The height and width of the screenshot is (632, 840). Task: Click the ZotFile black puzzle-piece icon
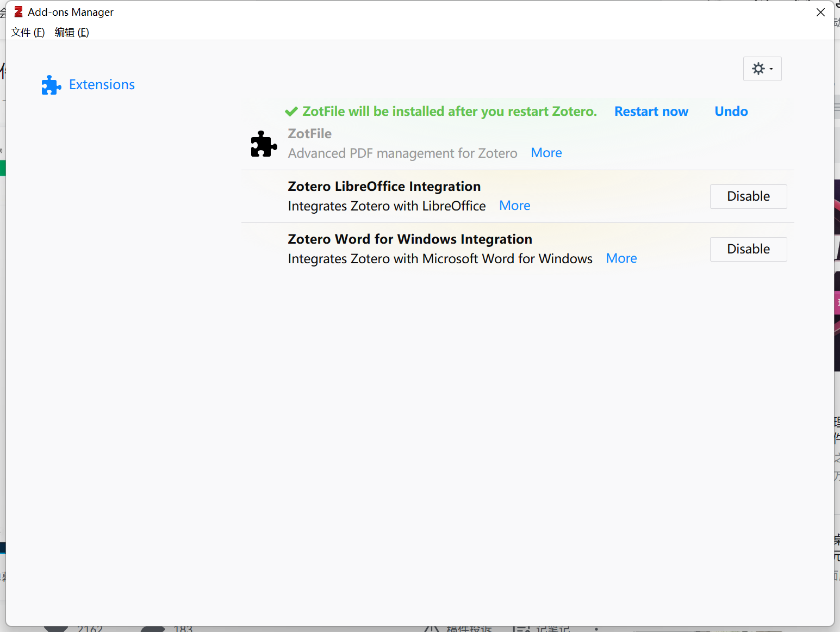coord(264,144)
